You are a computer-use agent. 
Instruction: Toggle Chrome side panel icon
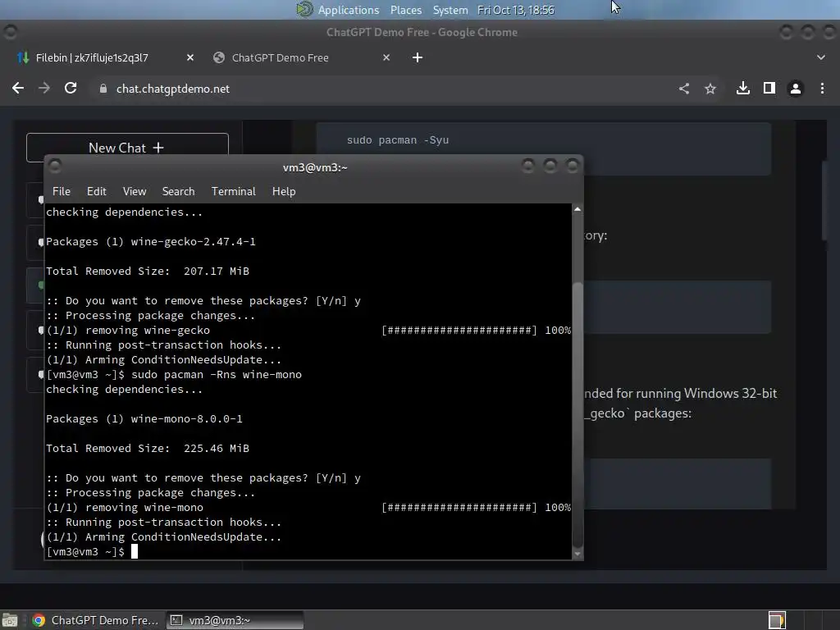pyautogui.click(x=769, y=89)
